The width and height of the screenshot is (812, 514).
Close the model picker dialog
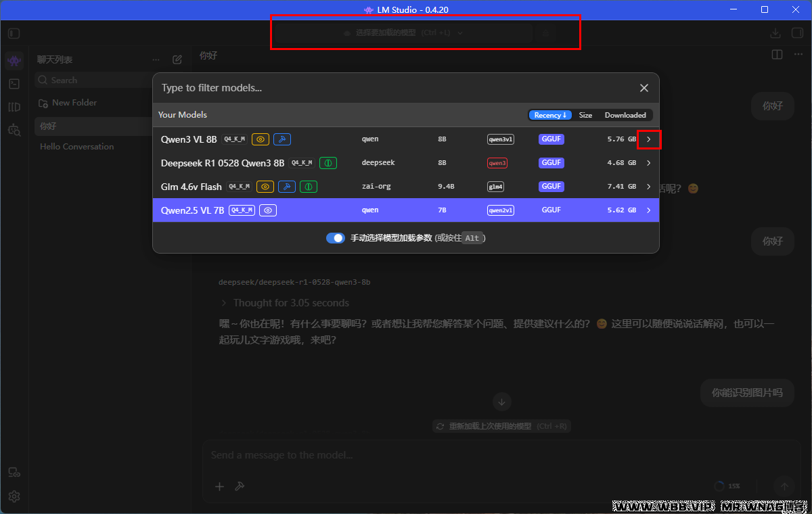644,88
